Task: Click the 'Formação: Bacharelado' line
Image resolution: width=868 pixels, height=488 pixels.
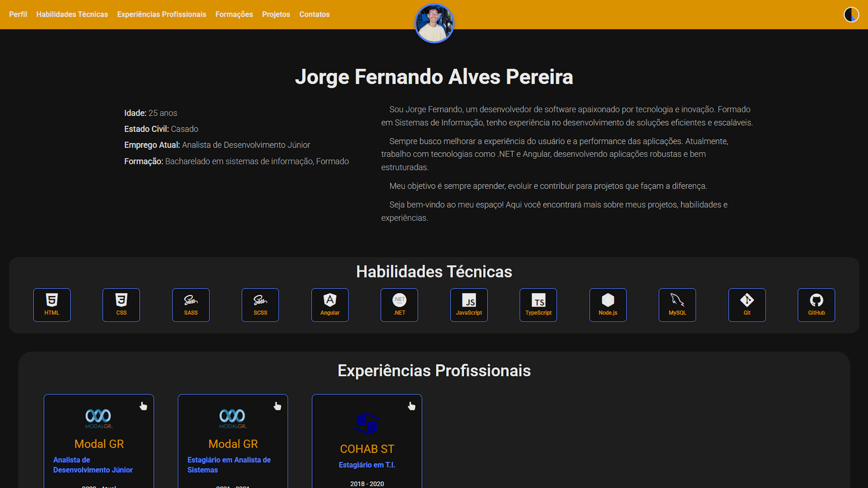Action: (x=237, y=161)
